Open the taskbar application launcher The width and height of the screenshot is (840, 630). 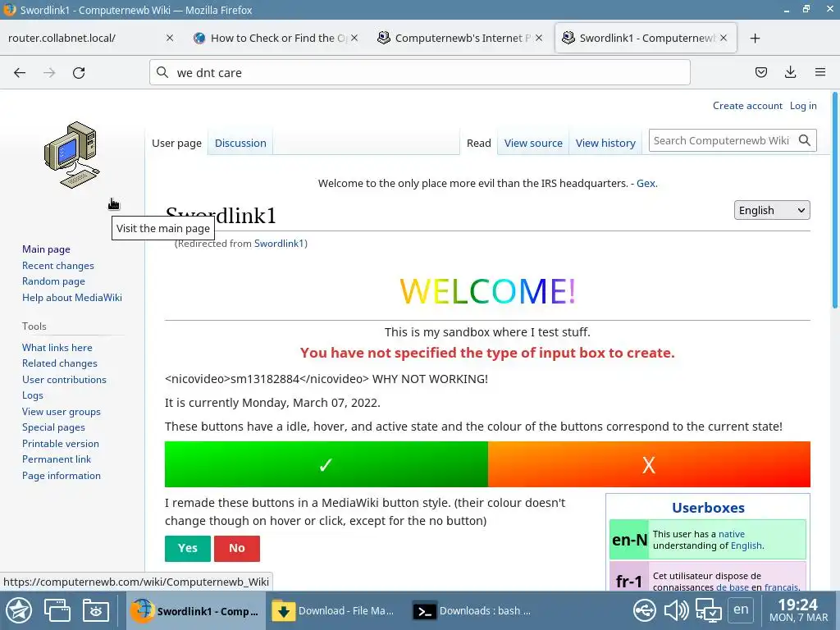coord(19,610)
